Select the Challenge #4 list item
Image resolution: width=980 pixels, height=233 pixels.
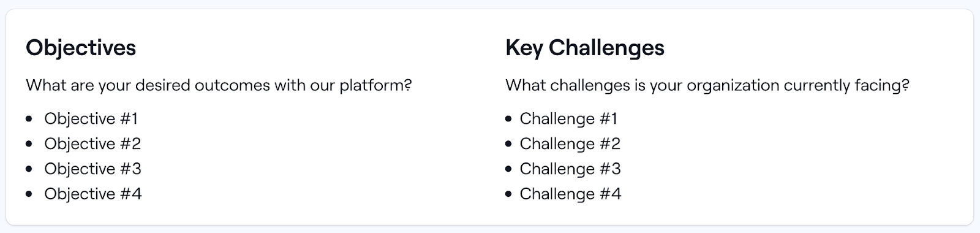571,194
